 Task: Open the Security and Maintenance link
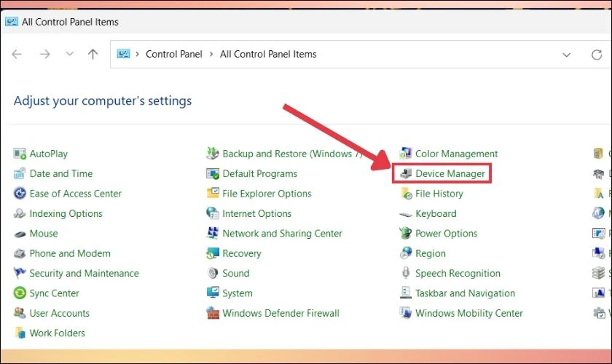pos(84,273)
